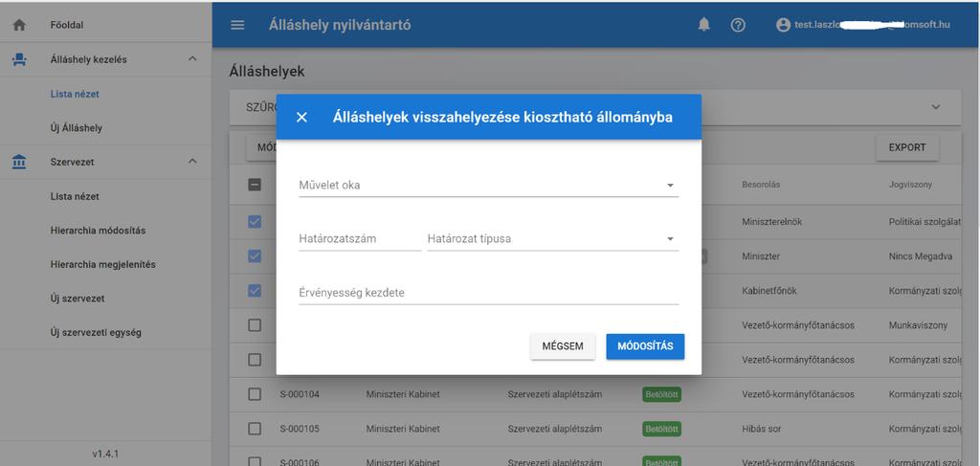Click the Álláshely nyilvántartó title
980x466 pixels.
point(340,25)
